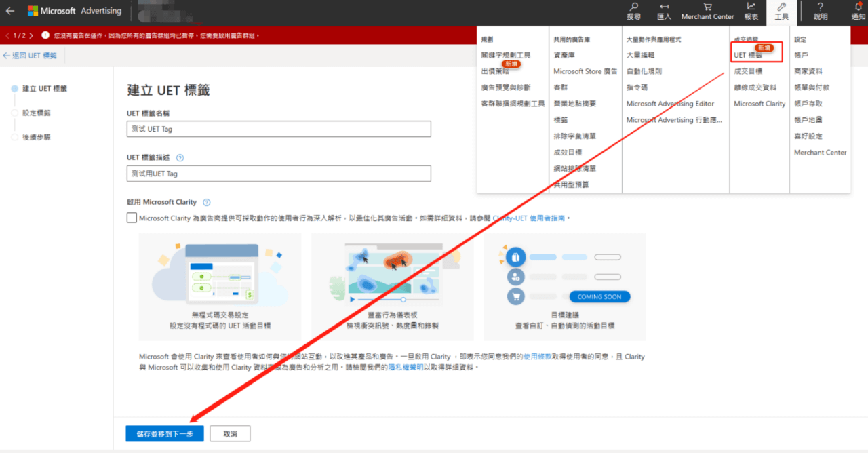The width and height of the screenshot is (868, 453).
Task: Select 營業地點摘要 menu entry
Action: point(575,104)
